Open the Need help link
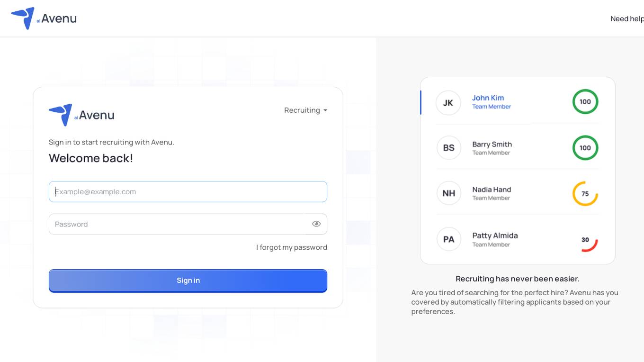The image size is (644, 362). click(x=627, y=19)
